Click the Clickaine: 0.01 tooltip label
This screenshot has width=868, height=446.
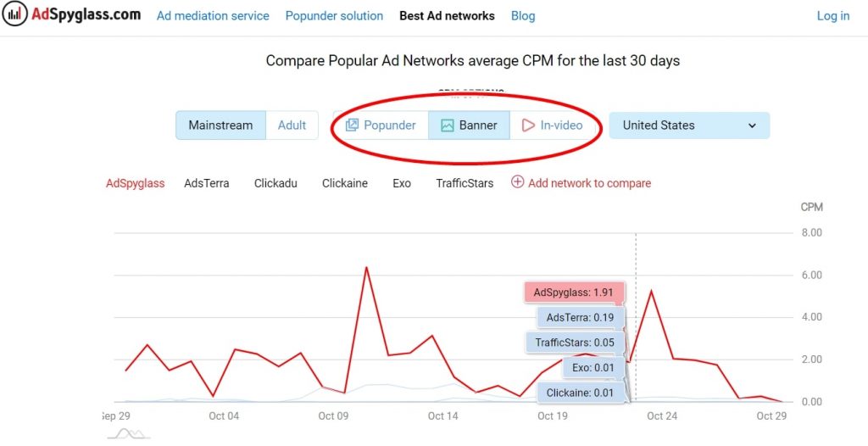(580, 393)
